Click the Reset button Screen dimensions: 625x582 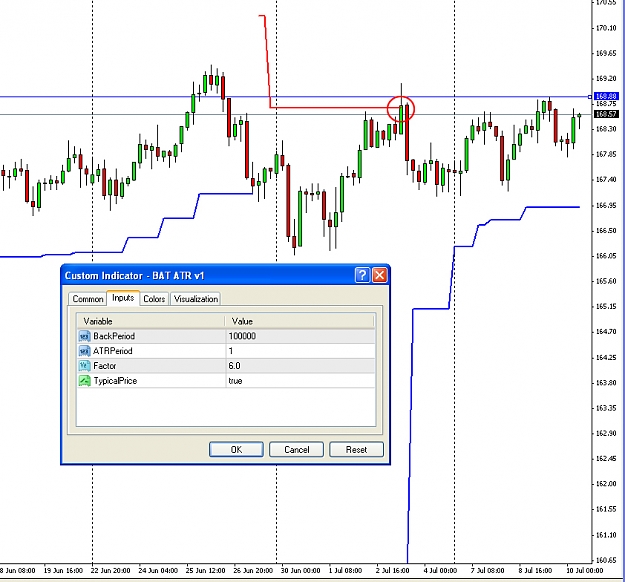click(356, 449)
